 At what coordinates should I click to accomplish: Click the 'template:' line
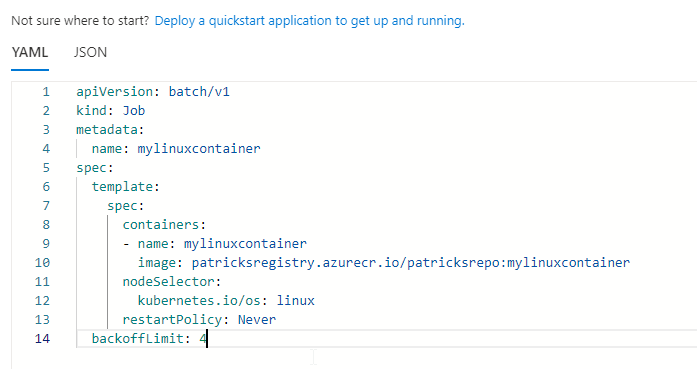tap(126, 187)
